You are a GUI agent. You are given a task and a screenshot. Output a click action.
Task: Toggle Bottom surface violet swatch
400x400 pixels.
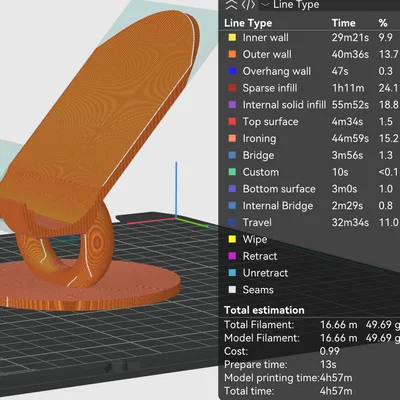pos(232,189)
